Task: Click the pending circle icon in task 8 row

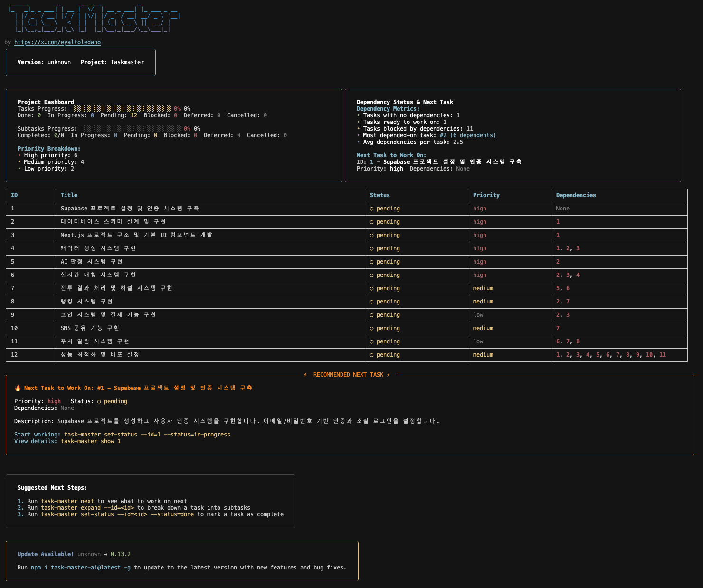Action: [372, 302]
